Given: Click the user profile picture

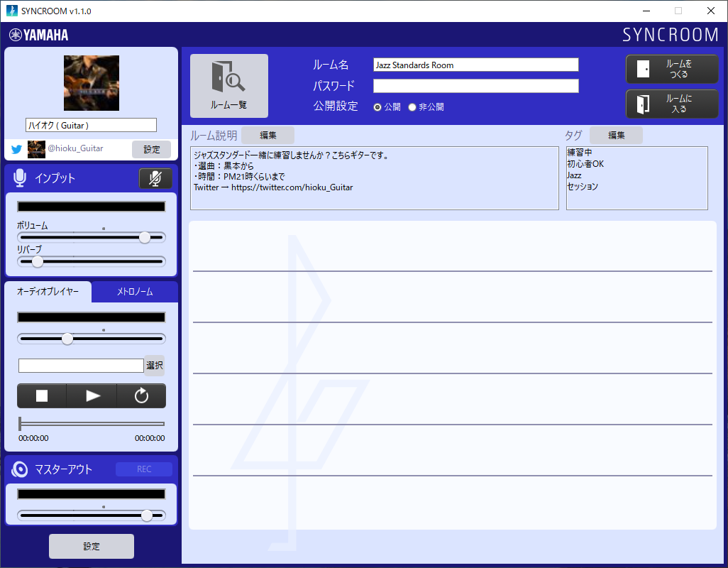Looking at the screenshot, I should 92,83.
